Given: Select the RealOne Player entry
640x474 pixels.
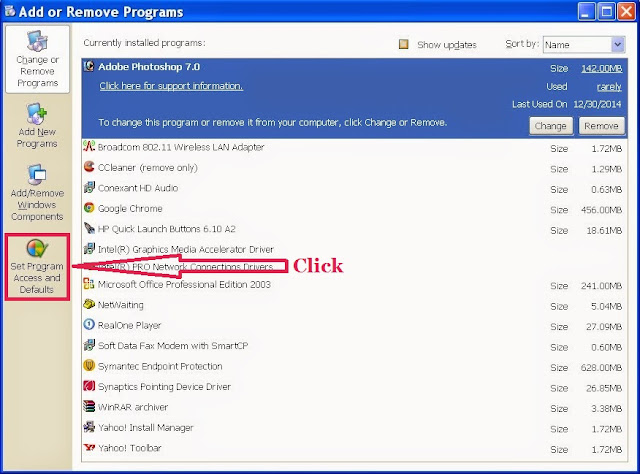Looking at the screenshot, I should (x=354, y=326).
